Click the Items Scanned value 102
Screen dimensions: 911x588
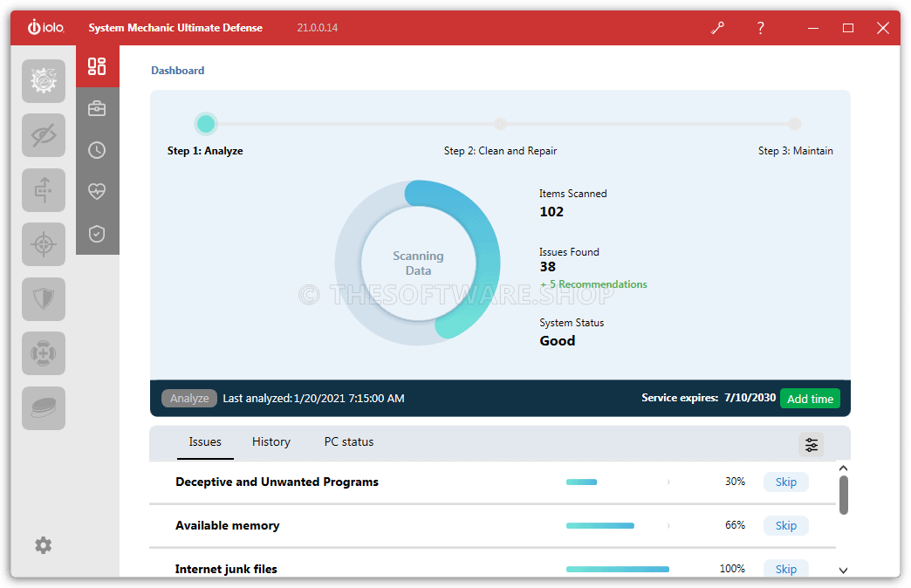point(551,212)
